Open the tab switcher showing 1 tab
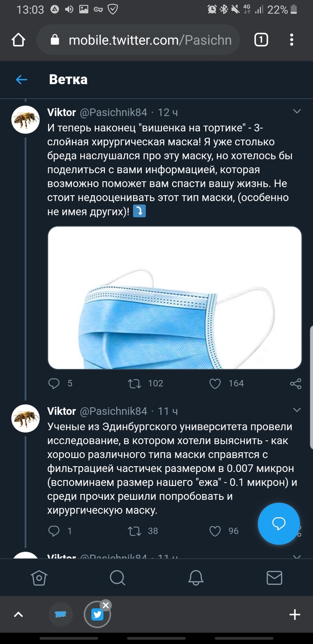This screenshot has width=313, height=644. pos(261,40)
